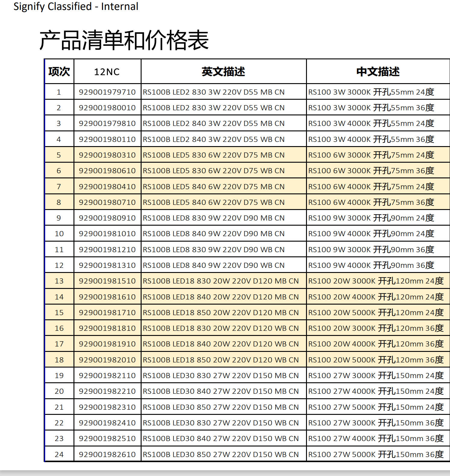Click item number 13 in 项次 column
This screenshot has height=476, width=450.
[x=59, y=281]
